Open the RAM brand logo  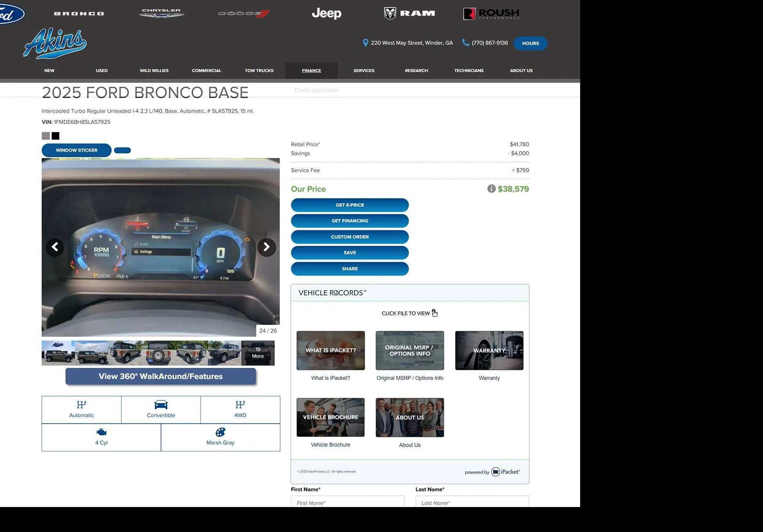tap(409, 14)
